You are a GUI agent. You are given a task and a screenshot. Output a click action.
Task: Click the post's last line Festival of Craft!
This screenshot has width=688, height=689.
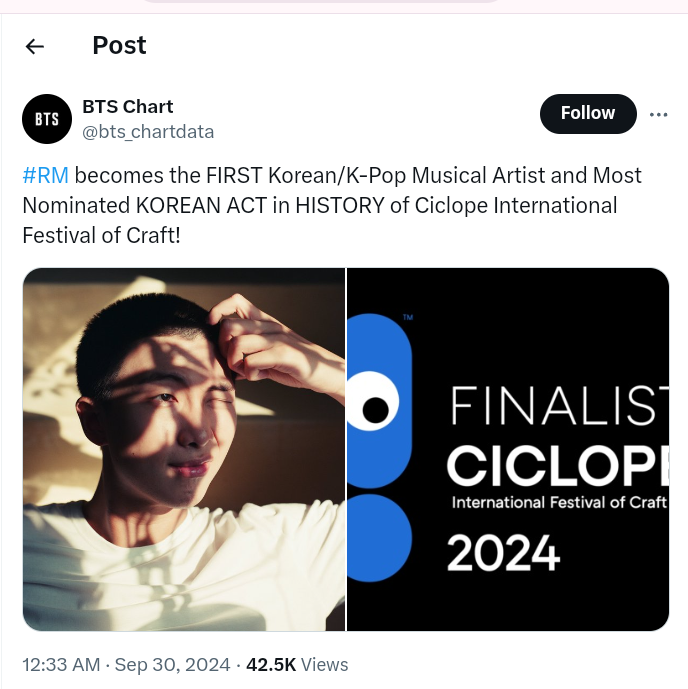(x=101, y=236)
